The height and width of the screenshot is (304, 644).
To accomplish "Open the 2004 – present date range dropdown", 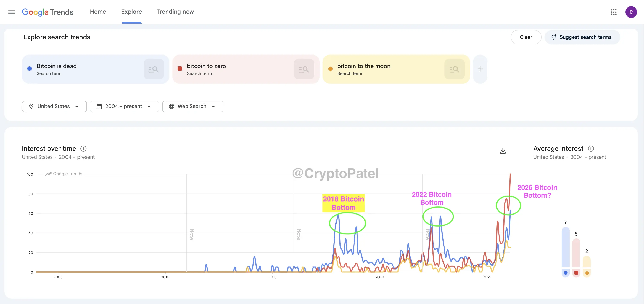I will [x=124, y=107].
